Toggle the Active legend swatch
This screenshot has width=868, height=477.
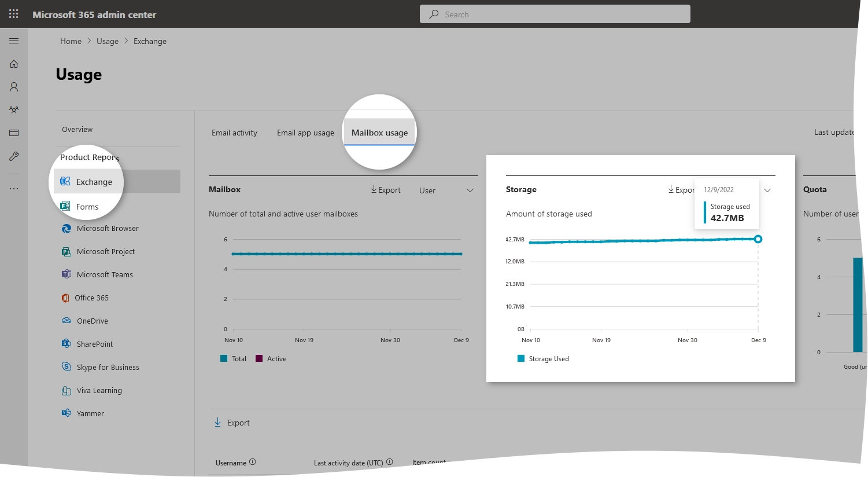259,358
